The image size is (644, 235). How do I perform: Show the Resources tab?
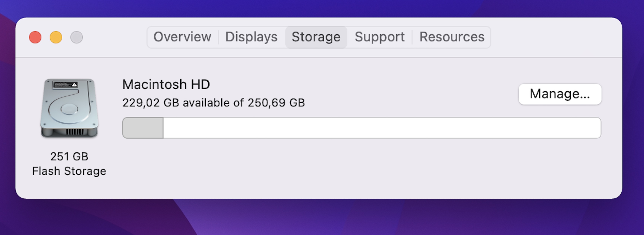coord(452,37)
